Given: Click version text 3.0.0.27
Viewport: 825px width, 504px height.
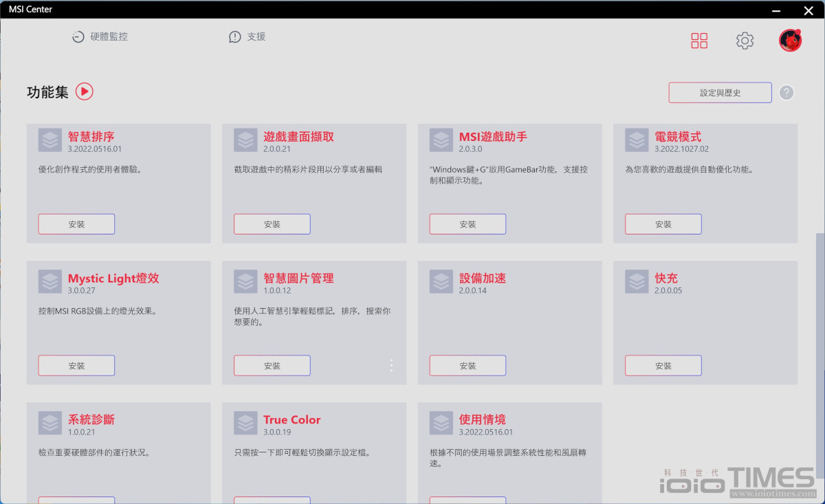Looking at the screenshot, I should pos(81,291).
